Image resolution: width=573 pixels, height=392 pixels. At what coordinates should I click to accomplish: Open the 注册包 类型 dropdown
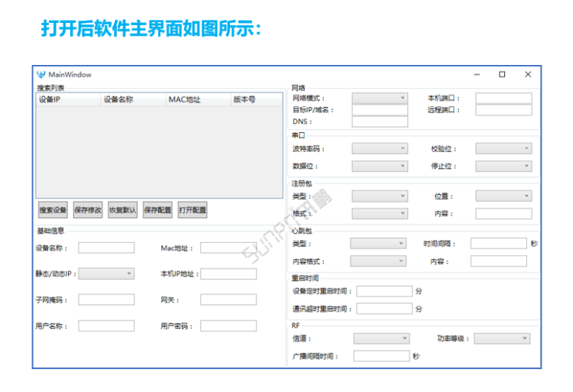(x=380, y=196)
